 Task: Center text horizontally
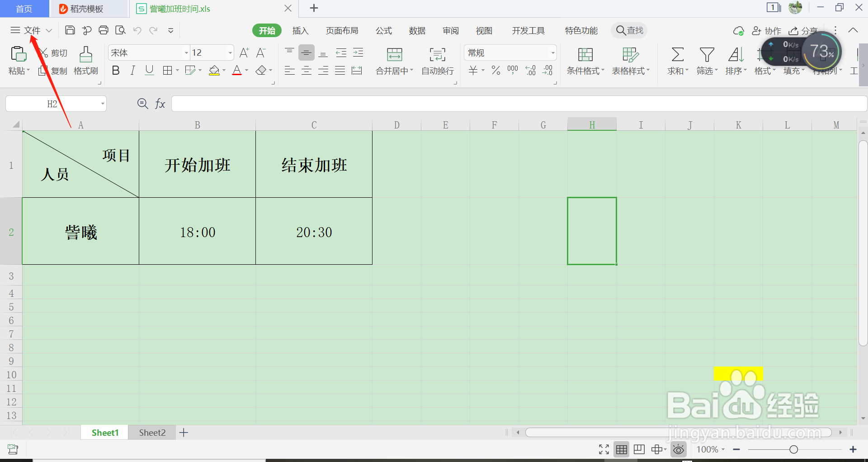click(307, 71)
